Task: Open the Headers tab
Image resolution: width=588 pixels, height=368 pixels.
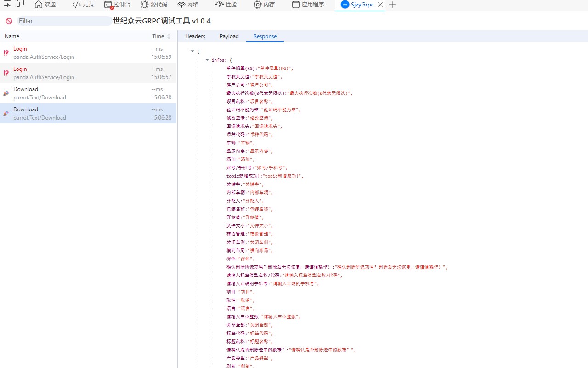Action: [195, 36]
